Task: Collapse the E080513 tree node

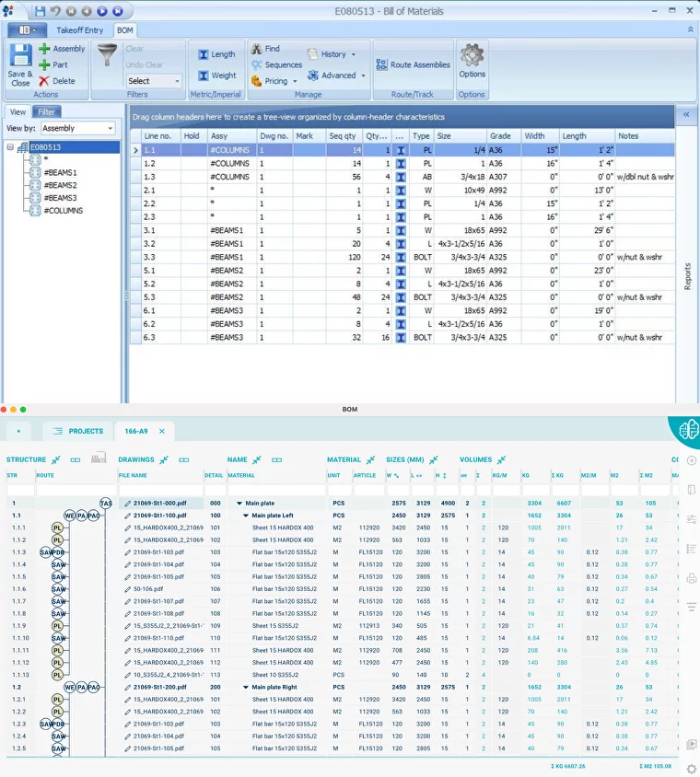Action: tap(10, 147)
